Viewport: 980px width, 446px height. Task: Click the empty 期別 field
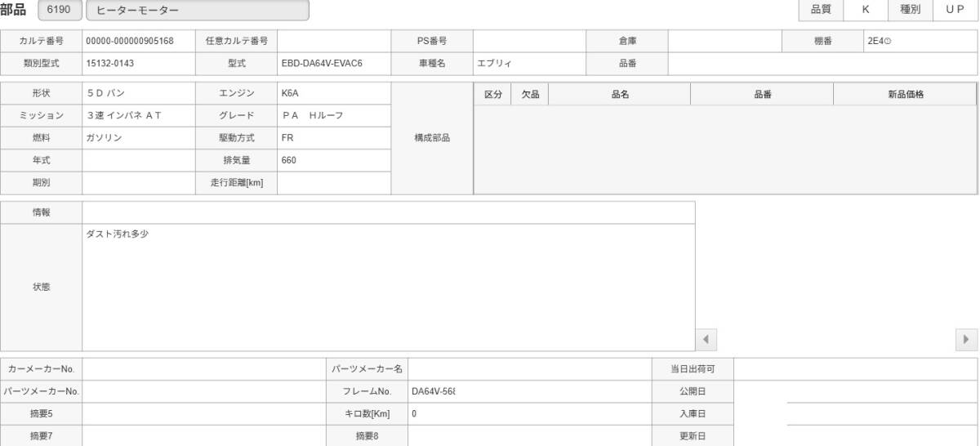click(x=138, y=183)
